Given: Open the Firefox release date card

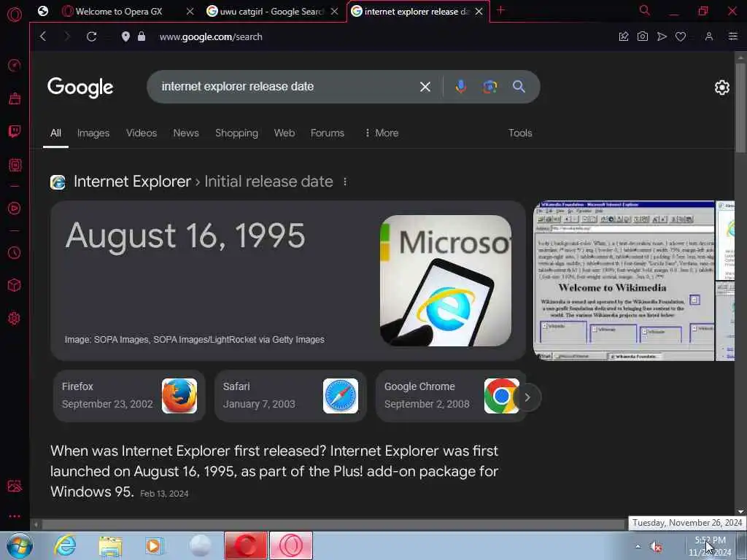Looking at the screenshot, I should (x=129, y=396).
